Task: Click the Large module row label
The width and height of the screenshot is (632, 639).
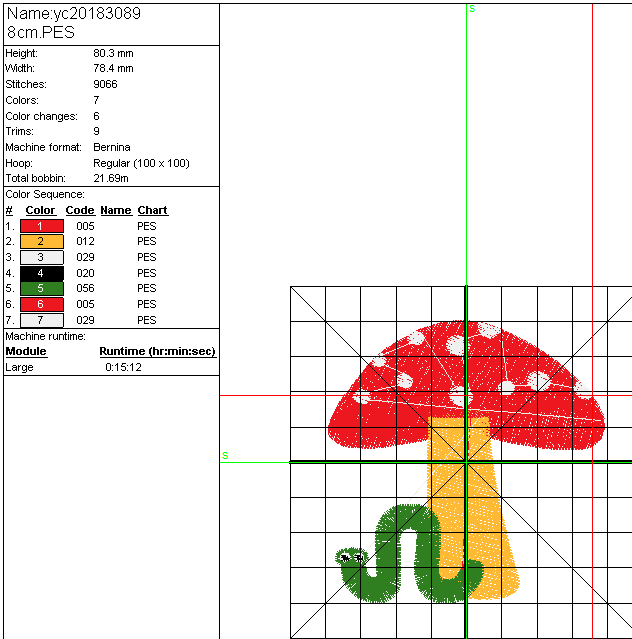Action: (x=19, y=368)
